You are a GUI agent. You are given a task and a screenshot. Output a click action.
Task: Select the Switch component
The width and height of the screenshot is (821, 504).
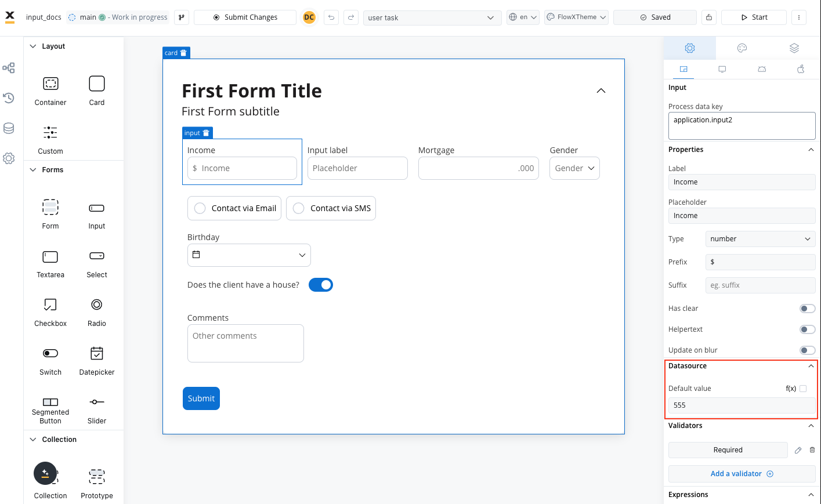[50, 361]
